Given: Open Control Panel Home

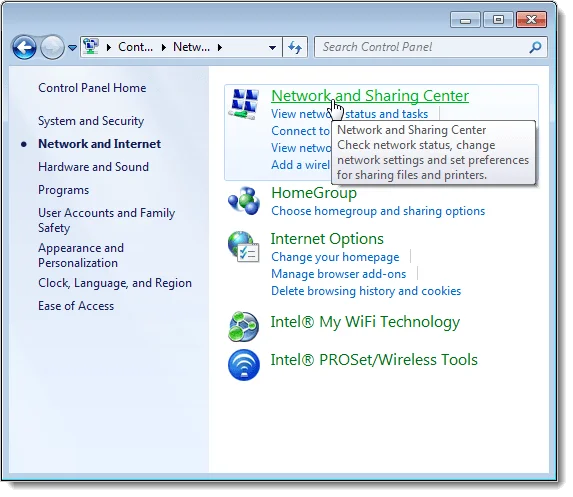Looking at the screenshot, I should [92, 88].
